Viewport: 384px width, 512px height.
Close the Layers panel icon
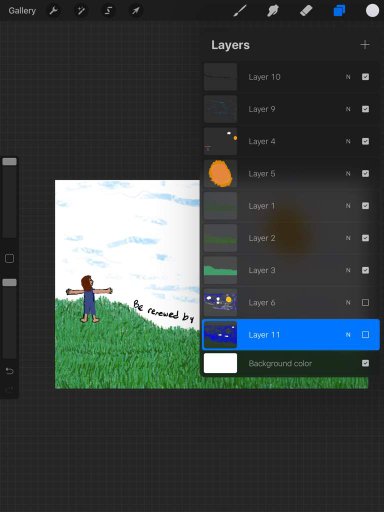point(339,11)
